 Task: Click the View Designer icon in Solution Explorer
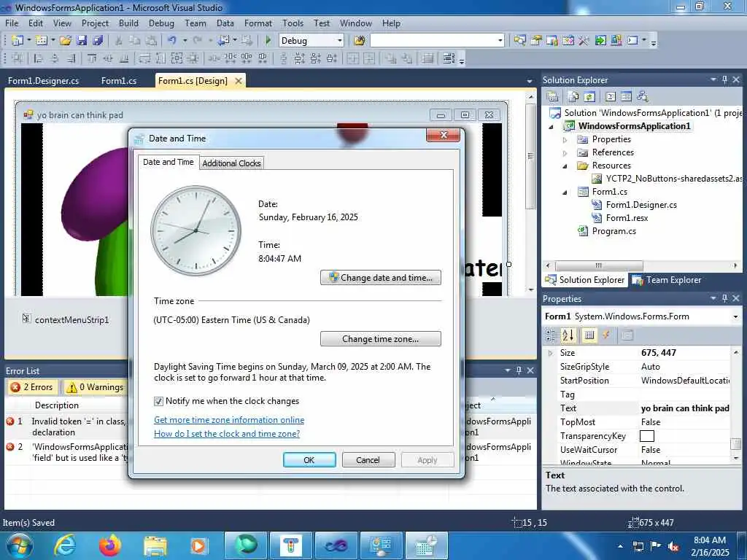pos(626,97)
